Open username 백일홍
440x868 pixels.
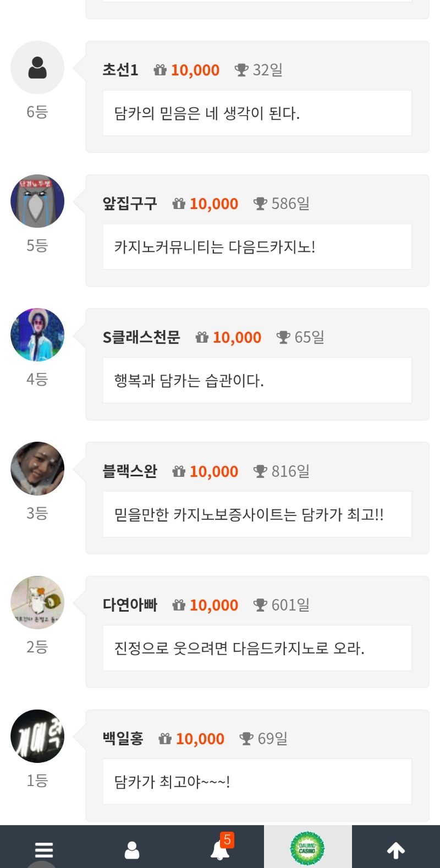pyautogui.click(x=123, y=739)
